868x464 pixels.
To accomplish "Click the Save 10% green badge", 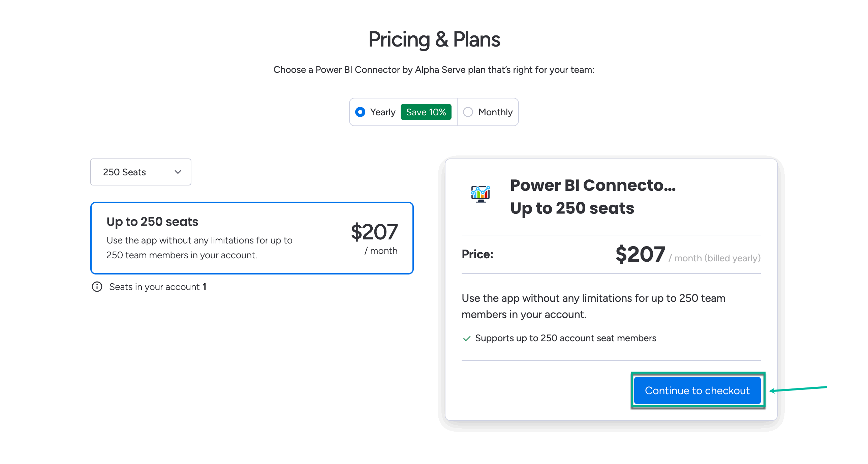I will 426,112.
